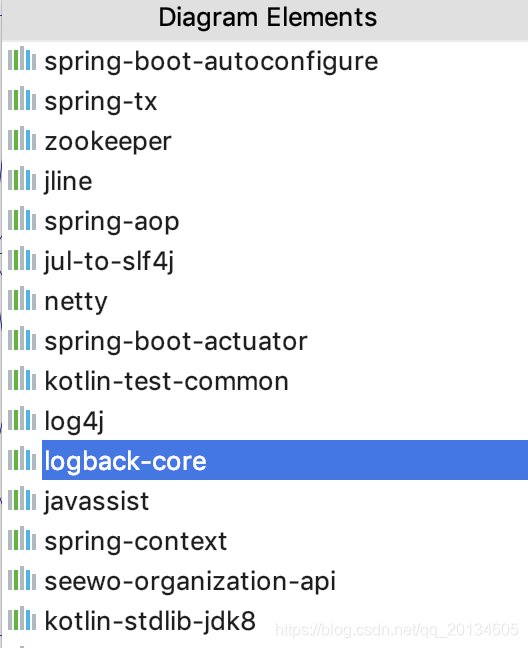This screenshot has height=648, width=528.
Task: Click the library icon beside spring-tx
Action: [x=22, y=99]
